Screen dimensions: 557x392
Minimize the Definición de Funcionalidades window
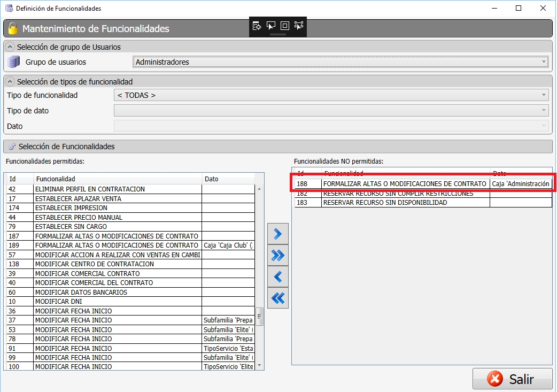point(494,8)
